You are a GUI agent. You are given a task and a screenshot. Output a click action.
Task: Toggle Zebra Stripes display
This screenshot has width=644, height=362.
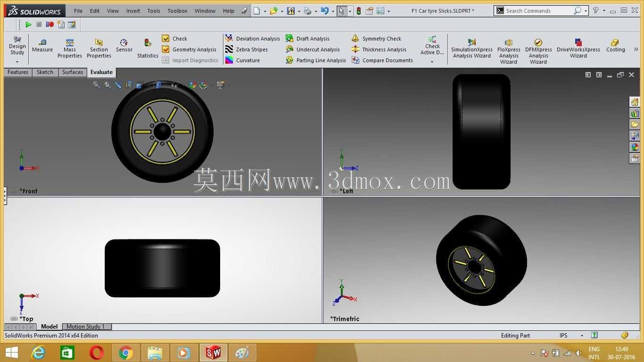point(247,49)
